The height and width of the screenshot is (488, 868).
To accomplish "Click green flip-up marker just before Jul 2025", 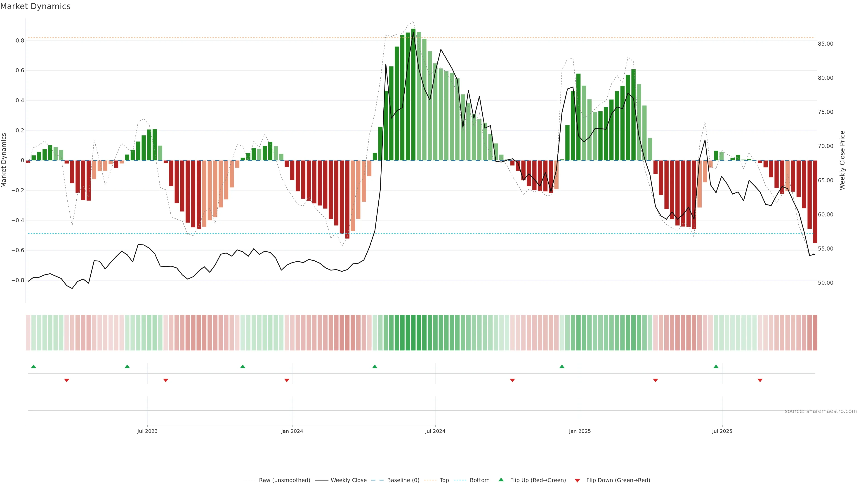I will (x=716, y=366).
